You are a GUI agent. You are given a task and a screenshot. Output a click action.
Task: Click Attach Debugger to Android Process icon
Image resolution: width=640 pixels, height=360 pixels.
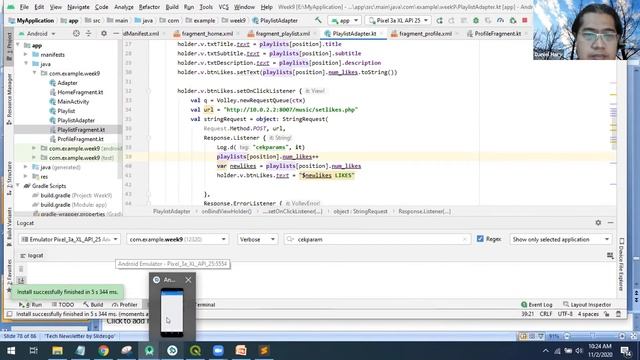tap(513, 20)
